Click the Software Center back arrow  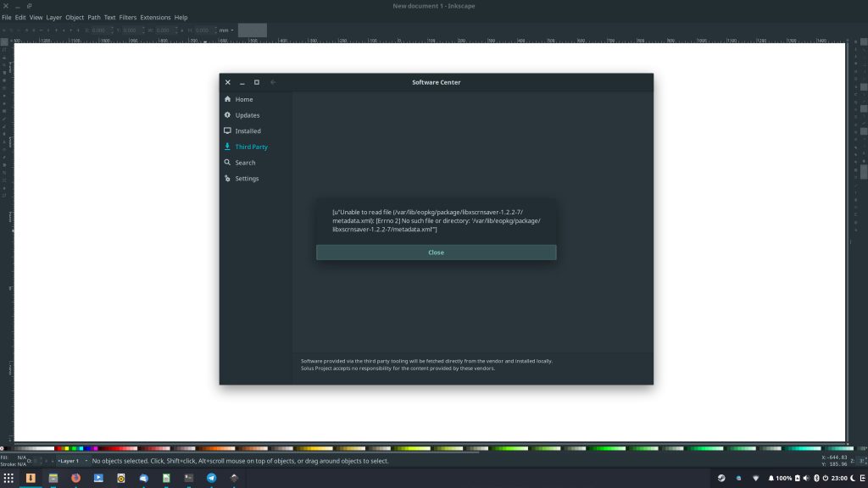point(273,82)
